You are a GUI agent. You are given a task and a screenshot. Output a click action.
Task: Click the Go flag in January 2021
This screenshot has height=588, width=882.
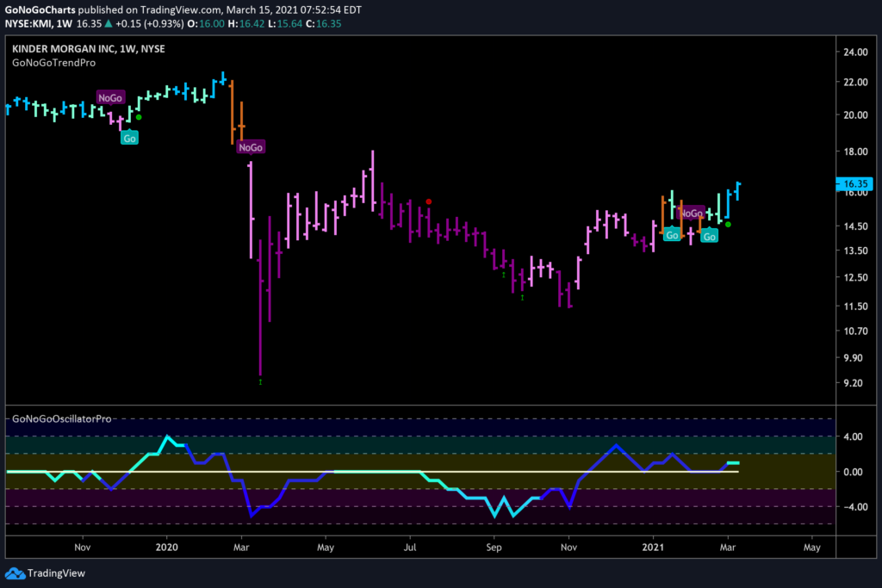click(x=672, y=235)
